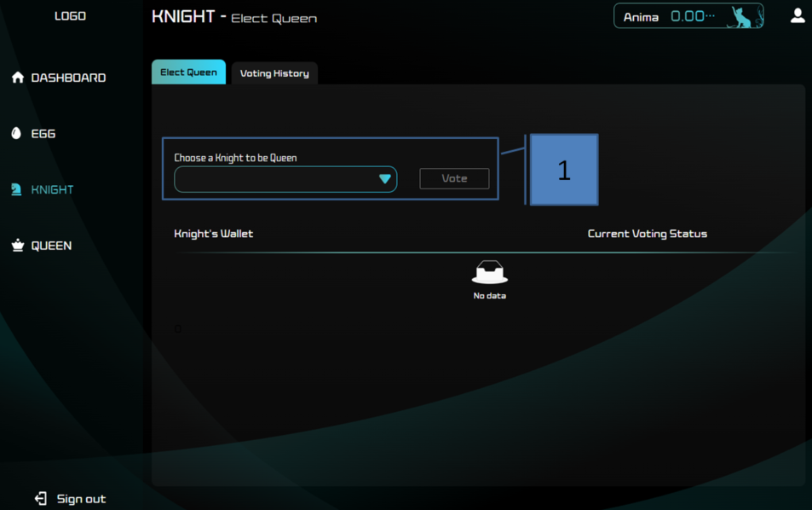Click the LOGO at top of sidebar
This screenshot has width=812, height=510.
[71, 16]
